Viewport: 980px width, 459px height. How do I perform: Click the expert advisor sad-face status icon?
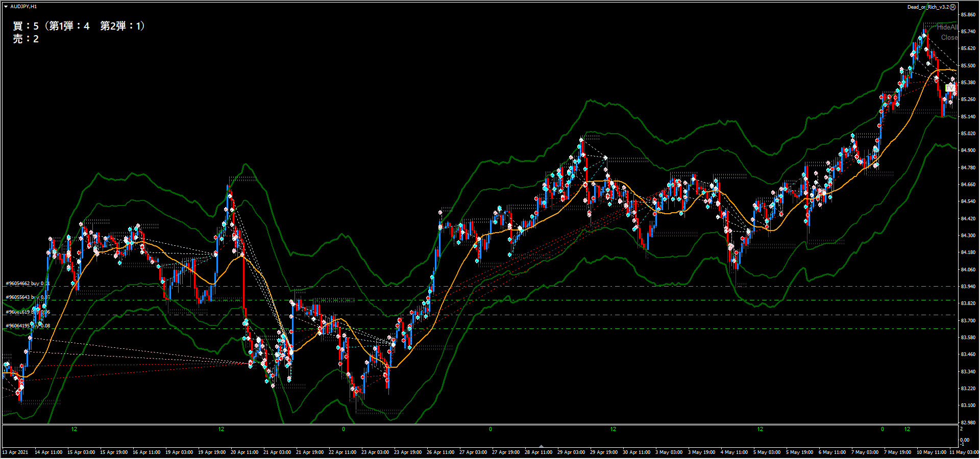pyautogui.click(x=952, y=7)
